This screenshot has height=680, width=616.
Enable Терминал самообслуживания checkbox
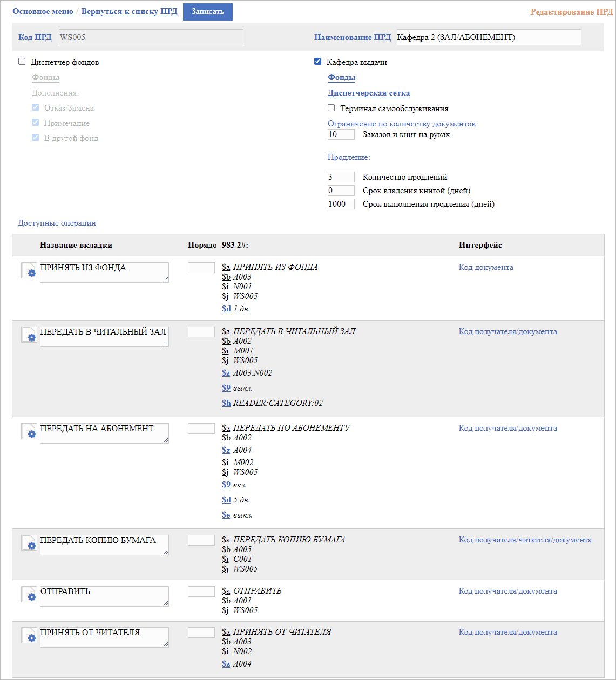pyautogui.click(x=331, y=108)
